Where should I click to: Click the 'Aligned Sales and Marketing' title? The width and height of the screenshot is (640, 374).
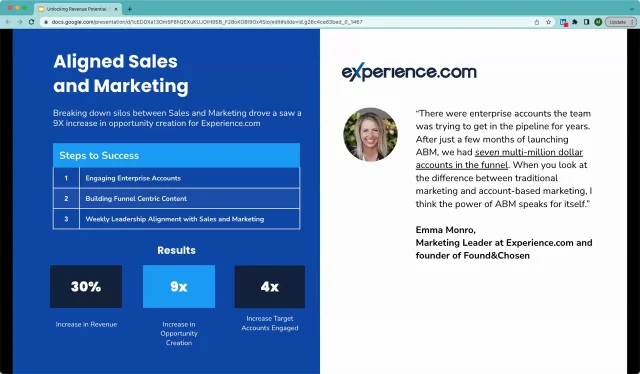121,73
